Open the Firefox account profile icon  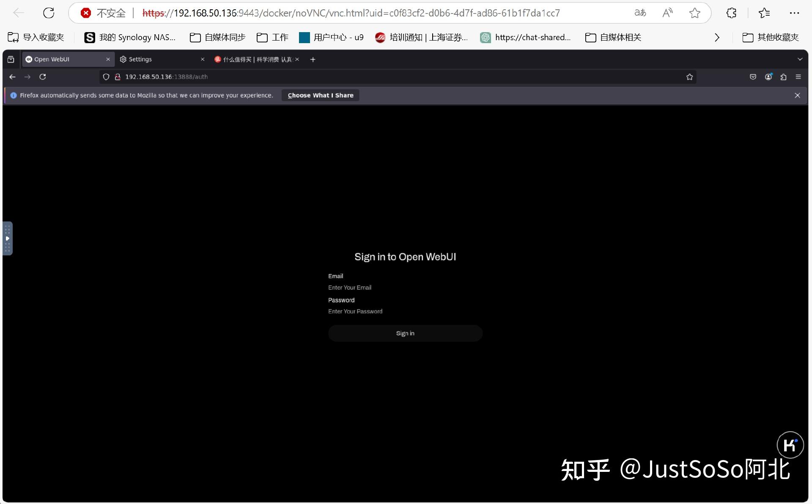(x=769, y=77)
